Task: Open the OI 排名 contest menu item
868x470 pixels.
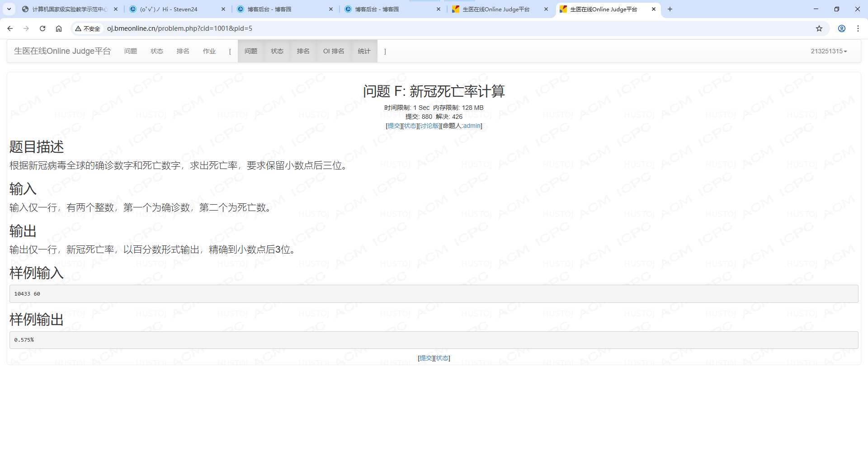Action: (334, 51)
